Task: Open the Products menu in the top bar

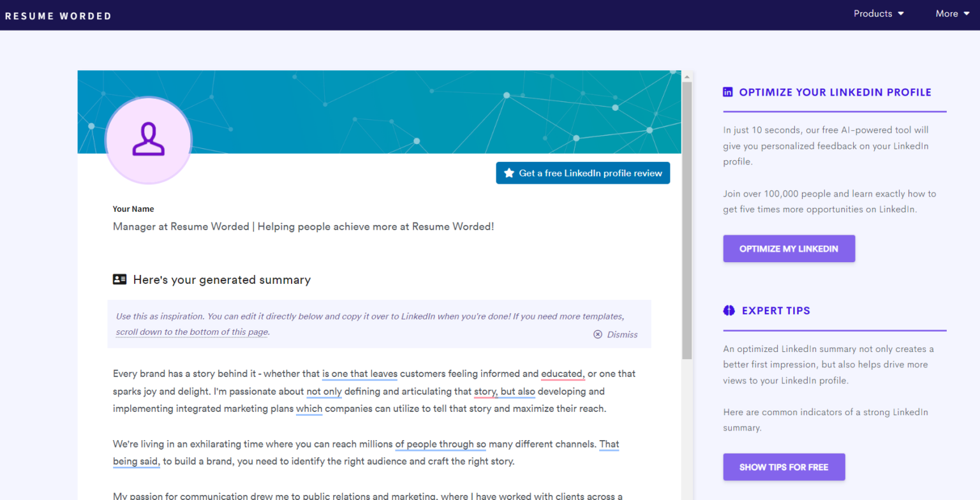Action: tap(874, 13)
